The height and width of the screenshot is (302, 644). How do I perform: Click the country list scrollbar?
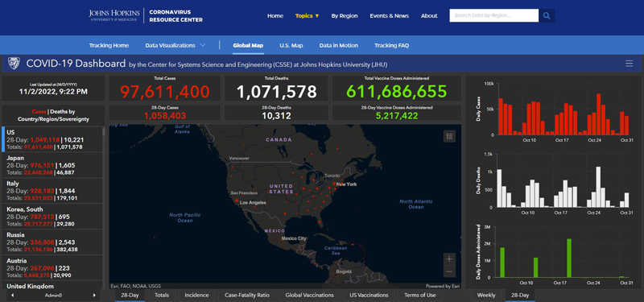pyautogui.click(x=104, y=131)
